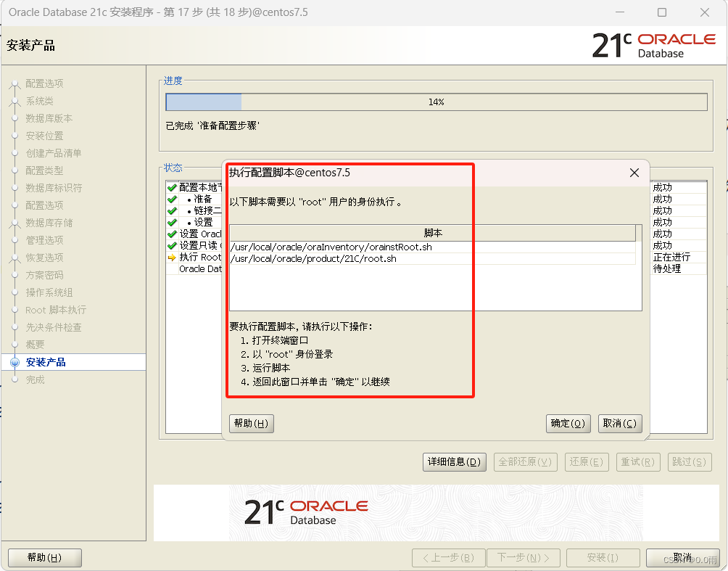Click green checkmark beside 设置只读 item
The height and width of the screenshot is (571, 728).
coord(171,245)
